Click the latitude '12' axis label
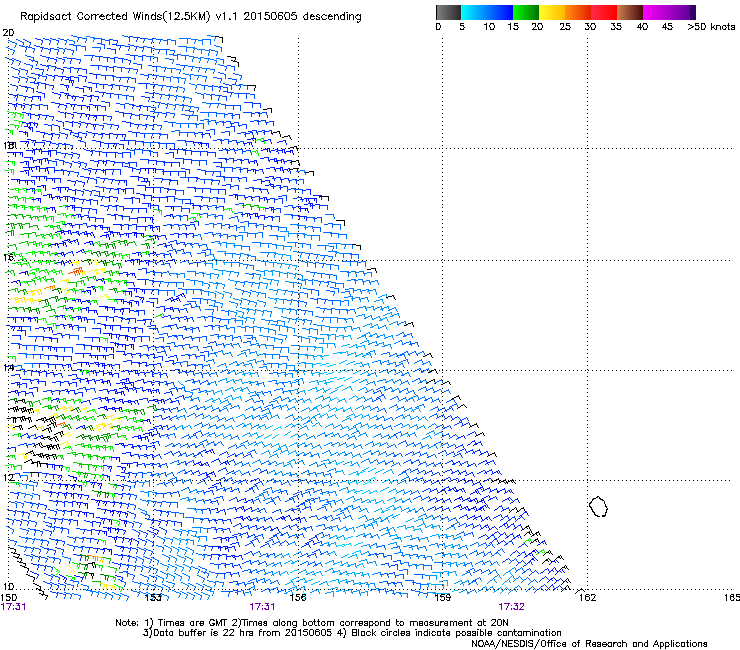The width and height of the screenshot is (740, 650). pos(8,477)
